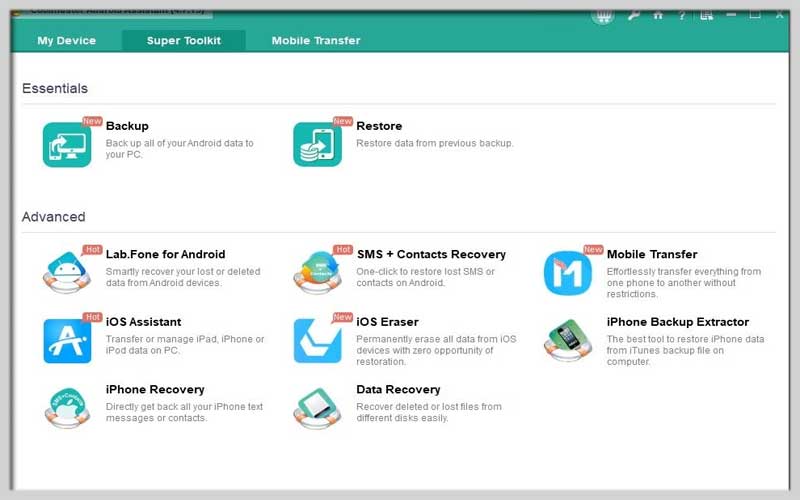Click 'Smartly recover your lost or deleted' description

coord(183,277)
